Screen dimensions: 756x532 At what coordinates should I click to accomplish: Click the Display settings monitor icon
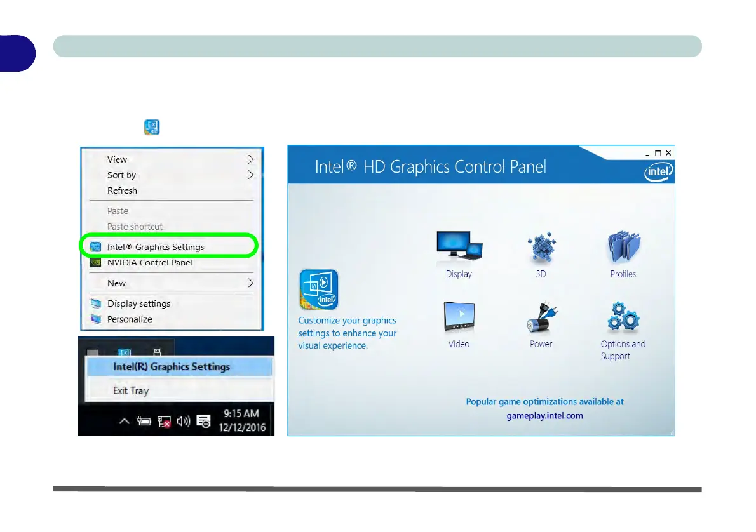coord(95,303)
